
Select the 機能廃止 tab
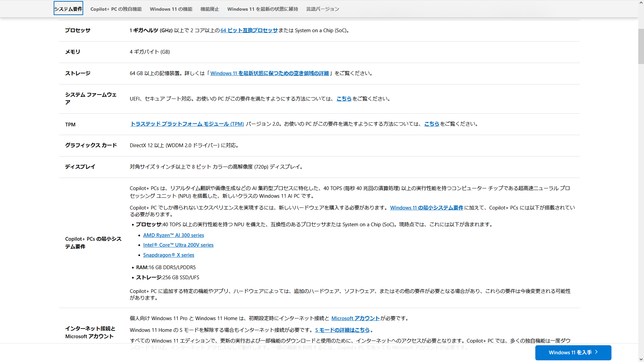coord(210,9)
